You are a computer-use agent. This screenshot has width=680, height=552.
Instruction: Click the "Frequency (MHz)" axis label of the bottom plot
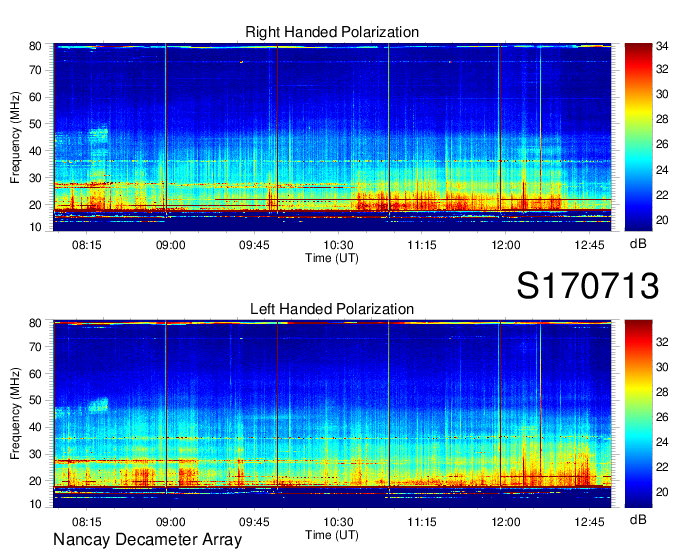(x=15, y=414)
